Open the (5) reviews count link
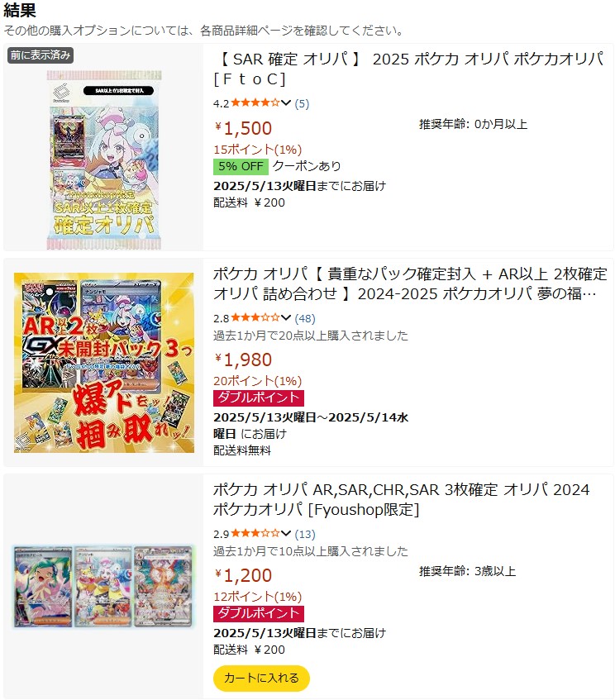The width and height of the screenshot is (615, 700). [302, 103]
